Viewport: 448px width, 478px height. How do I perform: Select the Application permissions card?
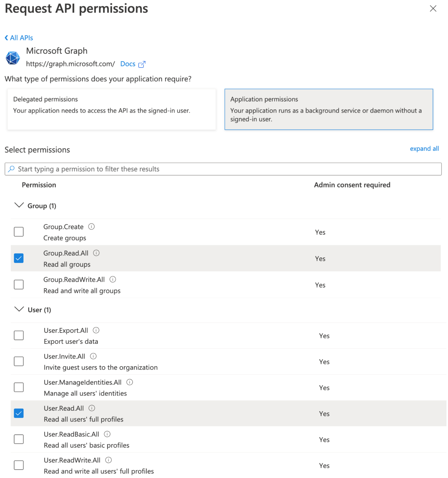tap(329, 109)
